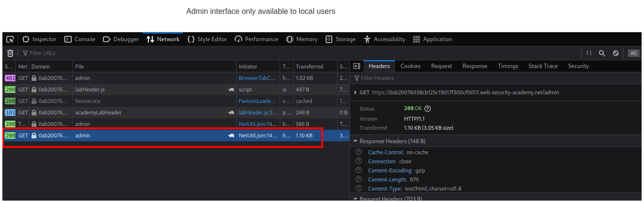This screenshot has height=203, width=644.
Task: Click help icon beside Content-Encoding header
Action: [359, 170]
